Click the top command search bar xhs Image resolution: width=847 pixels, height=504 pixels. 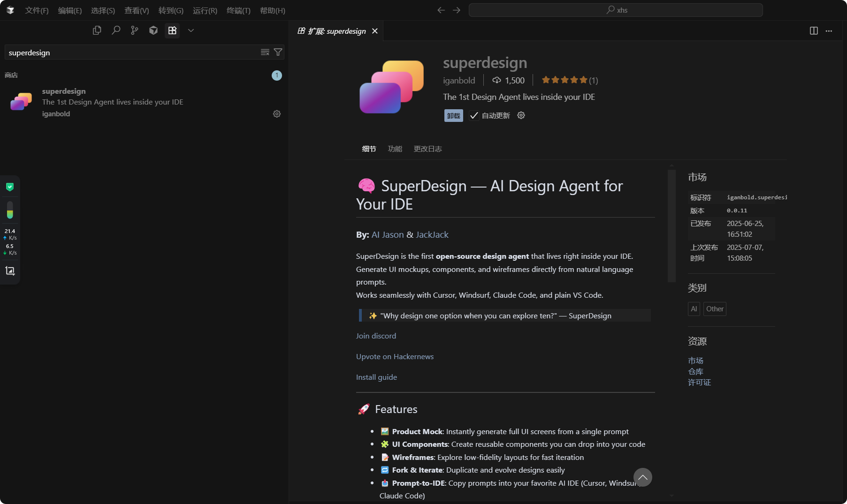tap(616, 10)
